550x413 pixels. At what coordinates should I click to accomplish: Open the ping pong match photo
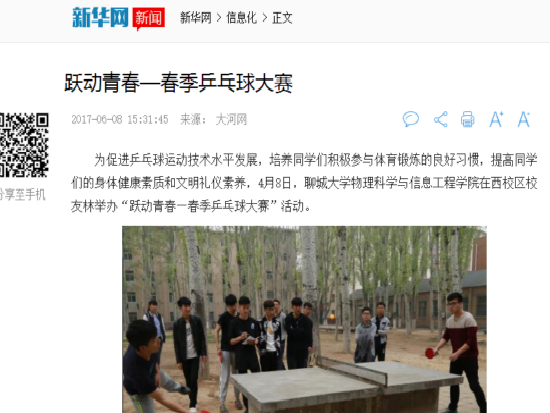point(304,319)
